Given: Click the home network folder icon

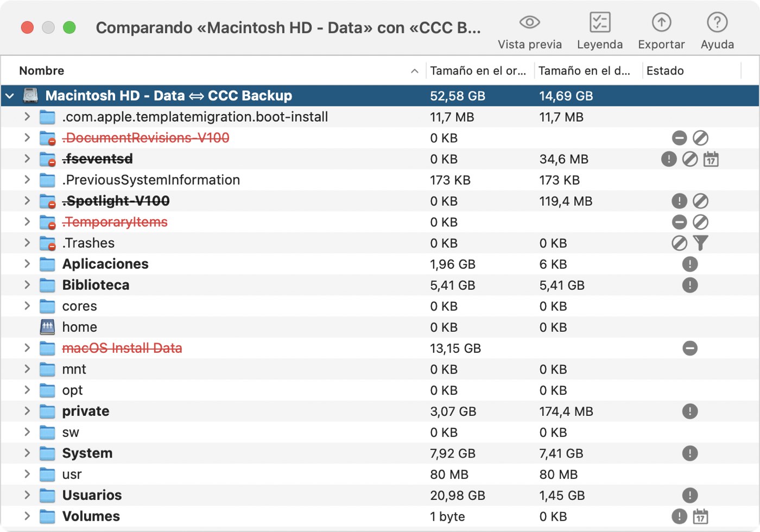Looking at the screenshot, I should tap(47, 327).
